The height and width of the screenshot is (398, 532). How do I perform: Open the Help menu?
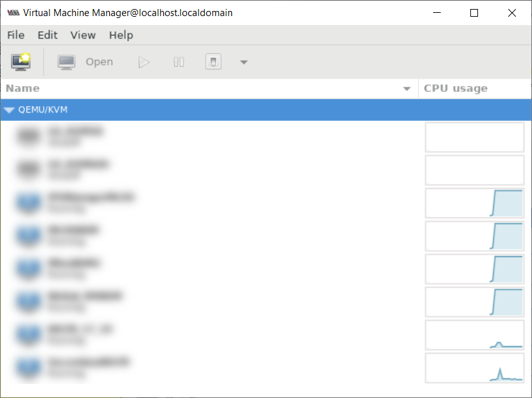(121, 35)
